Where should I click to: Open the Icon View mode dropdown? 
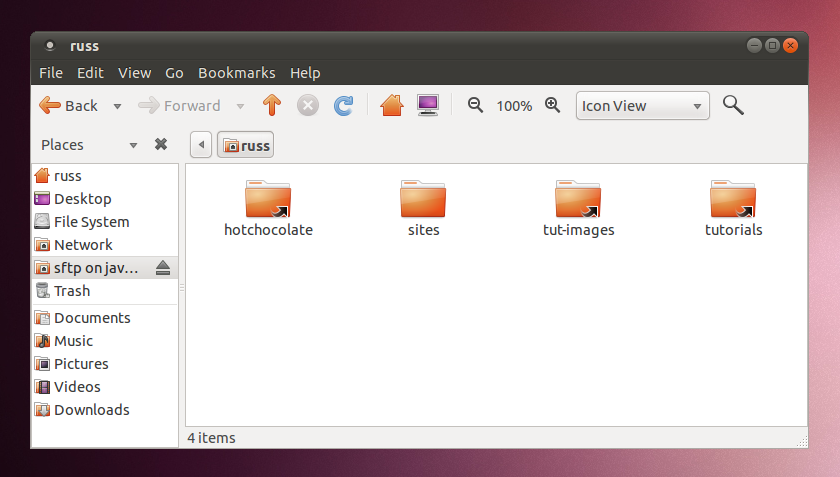click(x=642, y=106)
